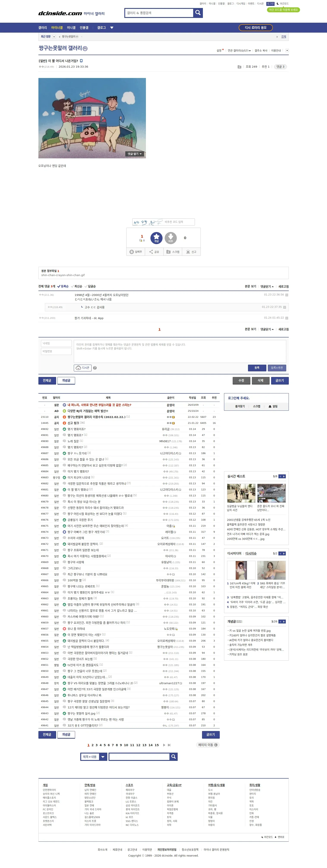Expand 연관 갤러리(0/57) dropdown
Image resolution: width=327 pixels, height=868 pixels.
[x=239, y=51]
